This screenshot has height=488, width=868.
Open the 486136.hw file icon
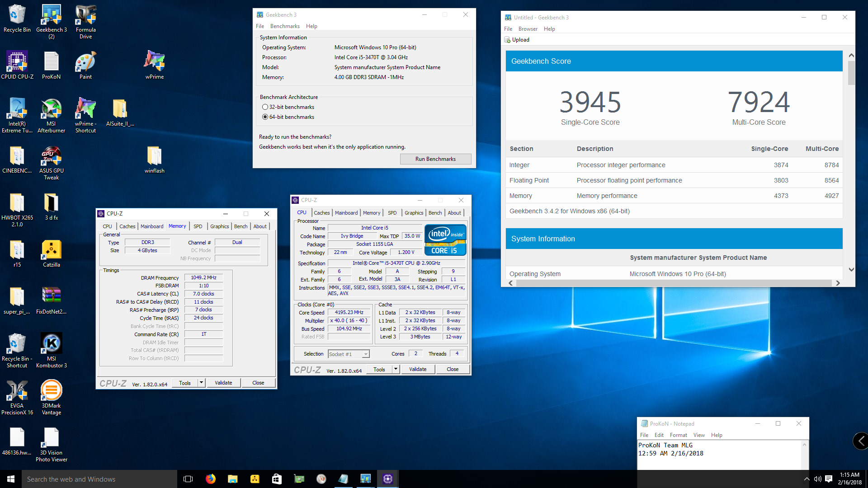(17, 441)
